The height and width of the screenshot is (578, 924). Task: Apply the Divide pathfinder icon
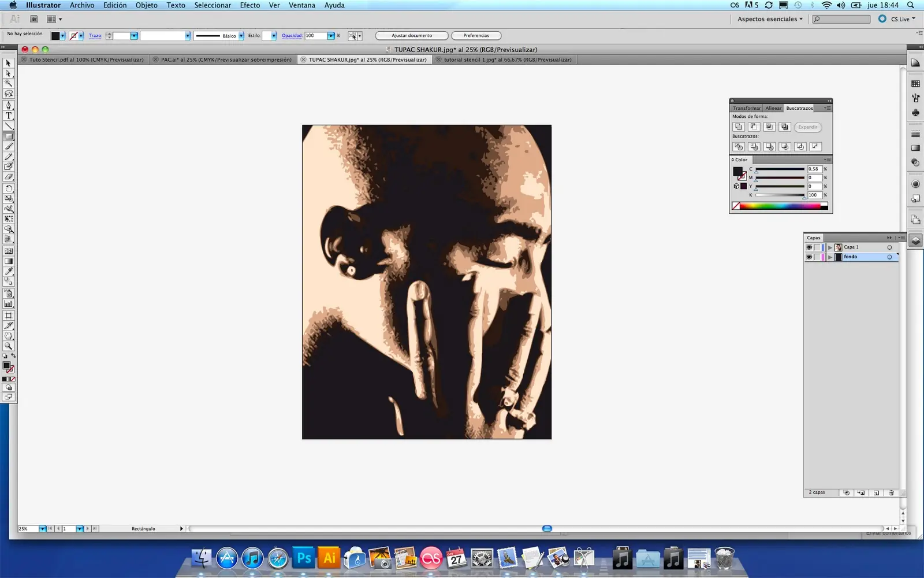pyautogui.click(x=739, y=146)
